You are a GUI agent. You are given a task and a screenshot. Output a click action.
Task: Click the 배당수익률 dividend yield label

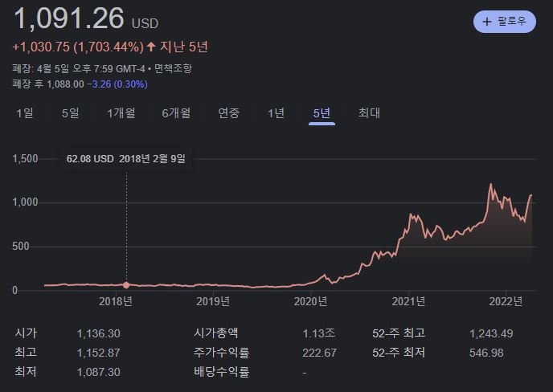tap(221, 372)
